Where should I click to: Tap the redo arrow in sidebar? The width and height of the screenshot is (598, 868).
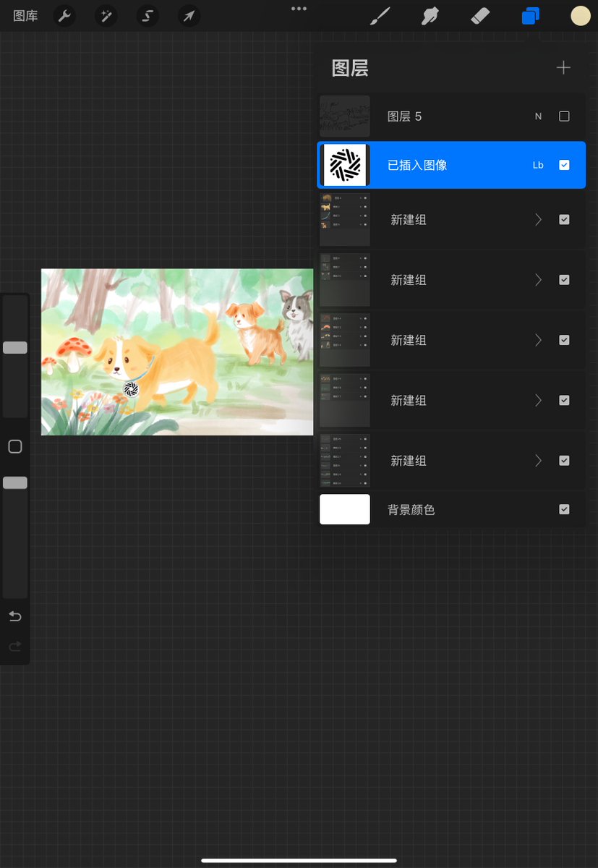(x=15, y=646)
